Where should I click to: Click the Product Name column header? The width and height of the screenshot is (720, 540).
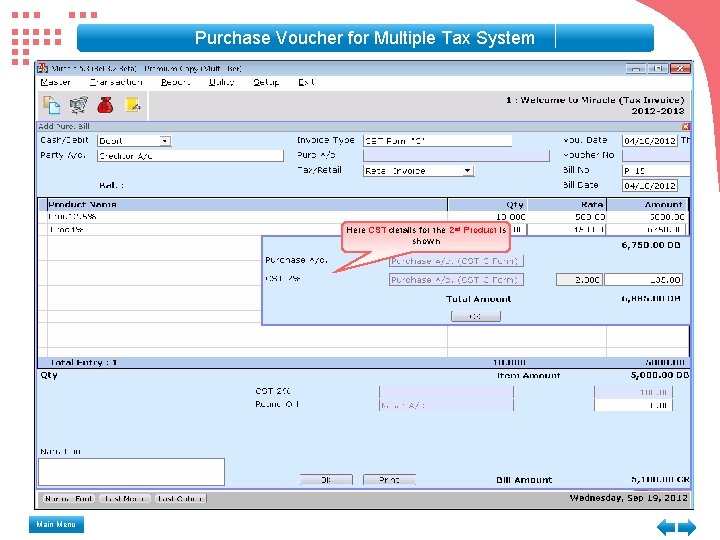pyautogui.click(x=248, y=204)
